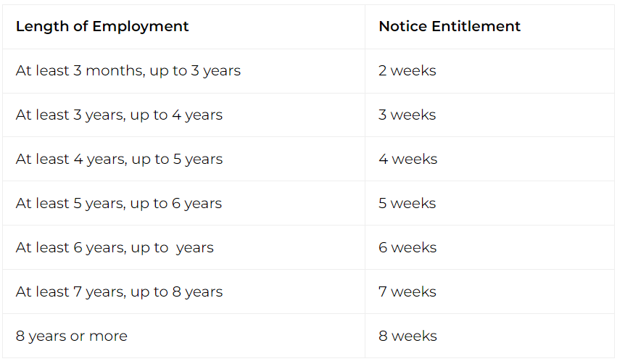Select 'At least 3 years, up to 4 years'
Image resolution: width=625 pixels, height=364 pixels.
pyautogui.click(x=119, y=115)
